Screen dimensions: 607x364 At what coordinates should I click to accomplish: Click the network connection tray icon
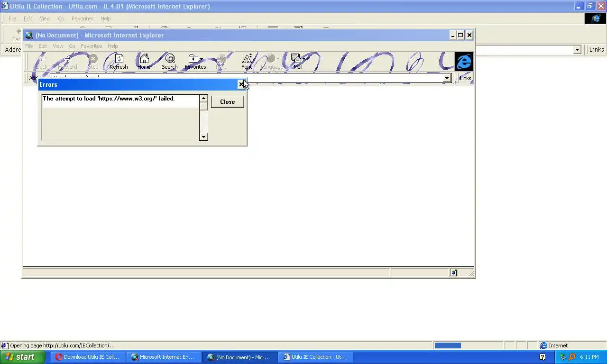[563, 357]
